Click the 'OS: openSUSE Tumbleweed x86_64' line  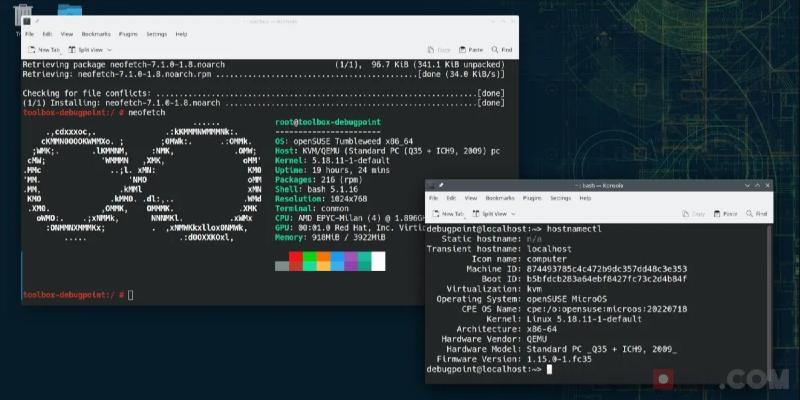click(343, 141)
